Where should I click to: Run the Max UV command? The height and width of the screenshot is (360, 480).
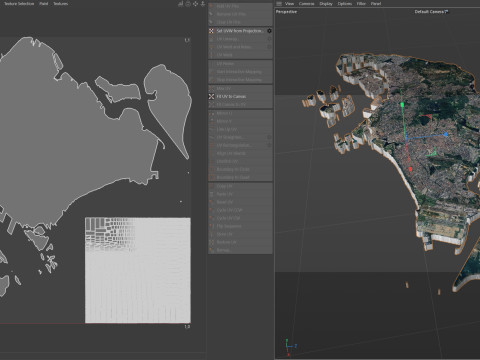pos(240,88)
